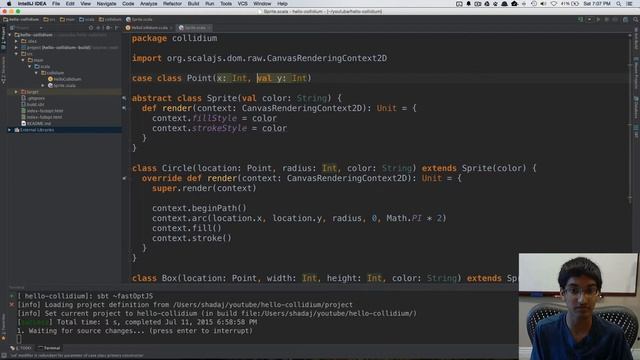Open the Apple menu
The width and height of the screenshot is (640, 360).
pos(9,4)
